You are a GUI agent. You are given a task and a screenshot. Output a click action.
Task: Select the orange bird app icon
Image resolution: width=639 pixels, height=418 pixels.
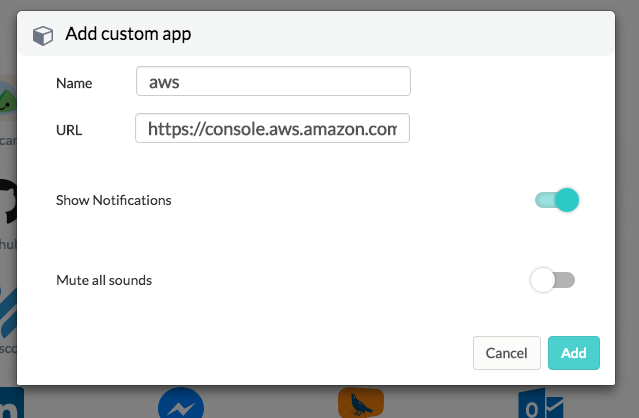[x=361, y=403]
